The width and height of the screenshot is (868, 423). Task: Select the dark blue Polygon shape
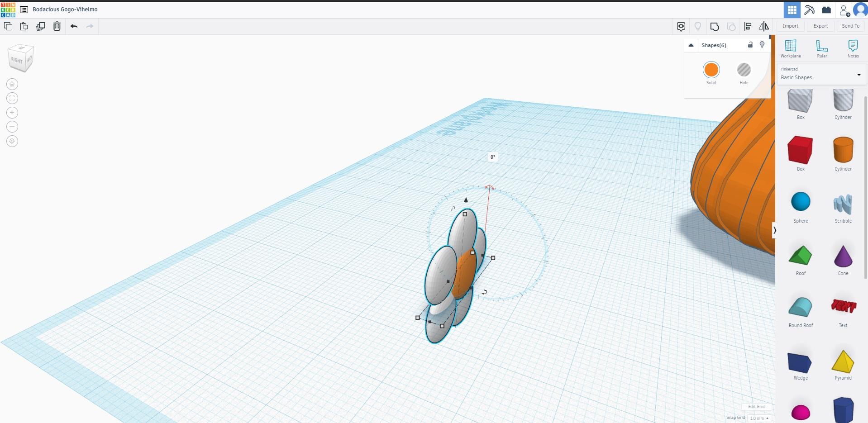click(x=843, y=409)
